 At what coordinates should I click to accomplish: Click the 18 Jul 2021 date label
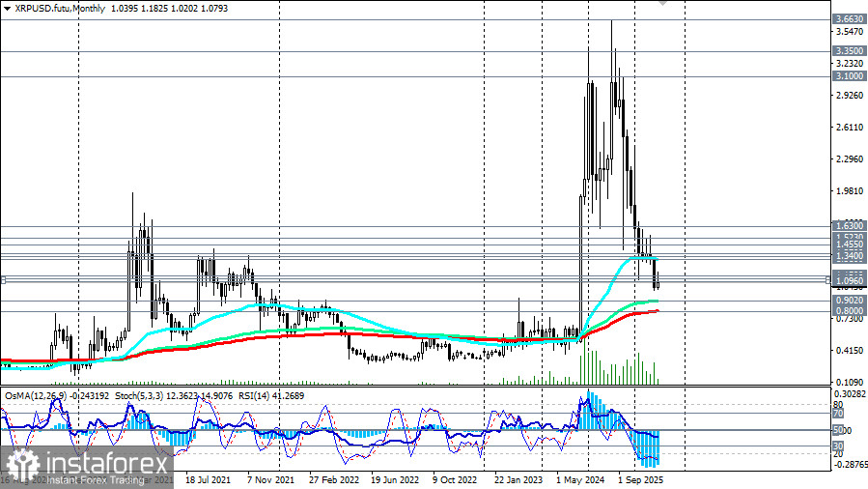pyautogui.click(x=208, y=479)
